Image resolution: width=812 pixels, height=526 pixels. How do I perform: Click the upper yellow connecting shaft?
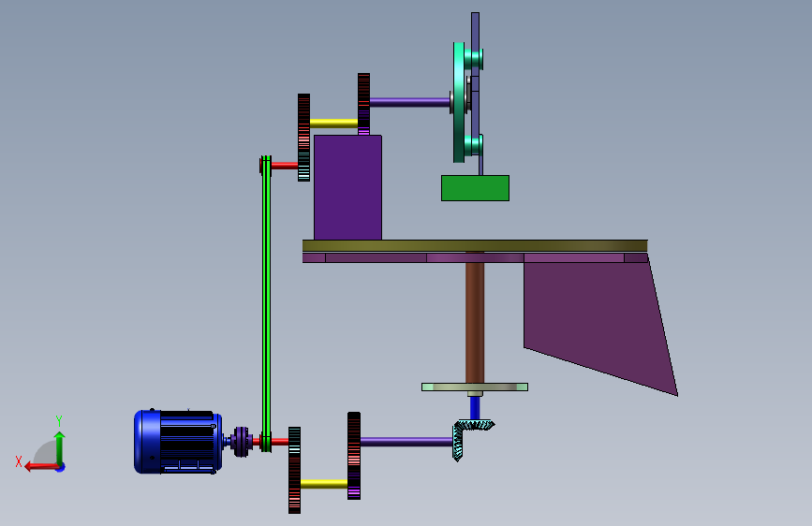pos(334,124)
